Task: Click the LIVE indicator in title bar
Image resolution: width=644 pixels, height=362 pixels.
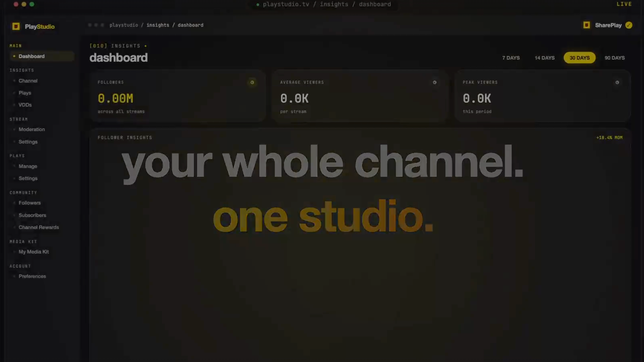Action: point(624,4)
